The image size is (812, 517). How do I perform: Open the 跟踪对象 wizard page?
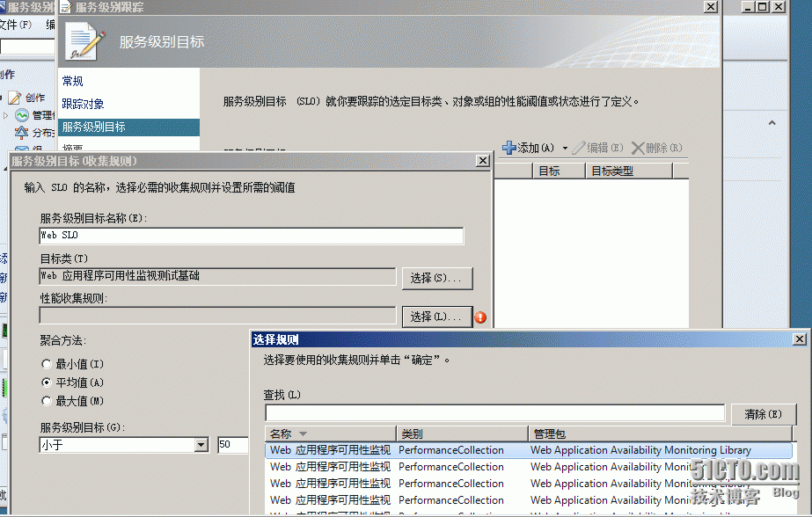coord(83,104)
